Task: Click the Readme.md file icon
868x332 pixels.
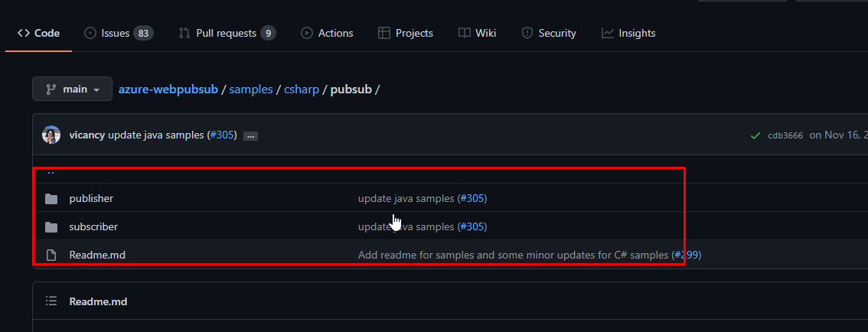Action: click(51, 256)
